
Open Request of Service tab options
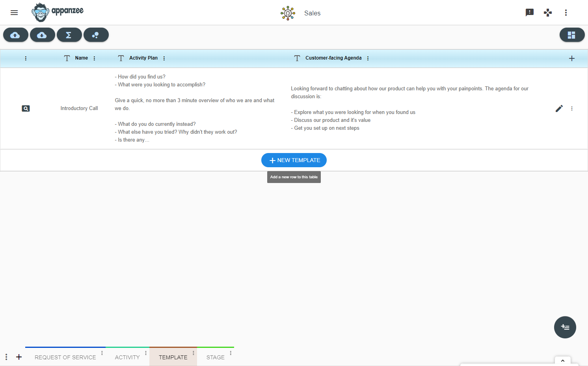coord(102,353)
